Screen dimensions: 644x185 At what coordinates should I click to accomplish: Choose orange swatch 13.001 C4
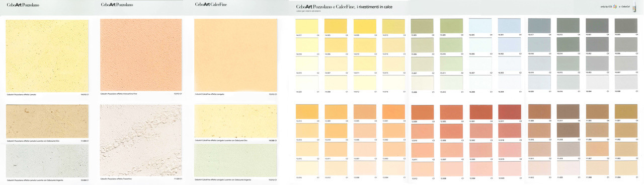click(x=394, y=112)
